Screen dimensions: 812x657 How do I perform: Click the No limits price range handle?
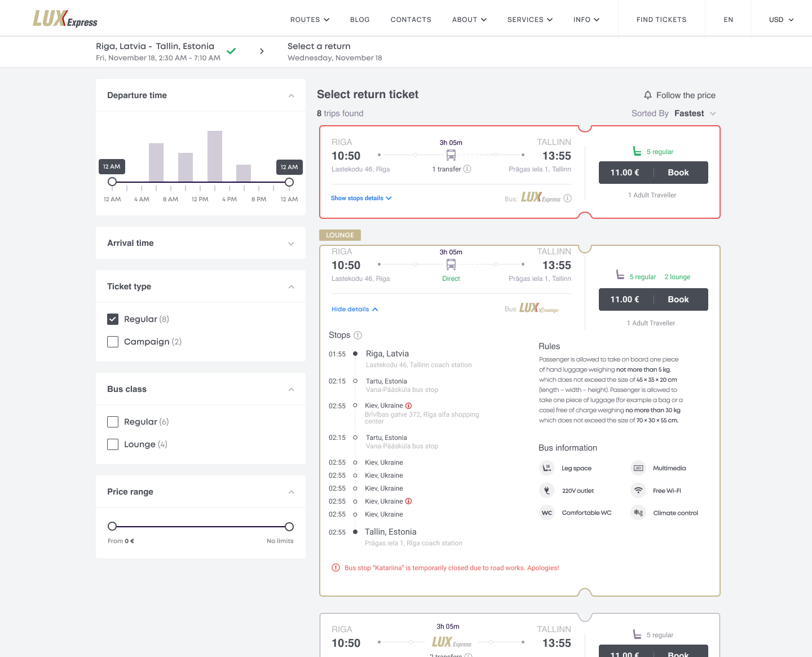click(x=289, y=527)
